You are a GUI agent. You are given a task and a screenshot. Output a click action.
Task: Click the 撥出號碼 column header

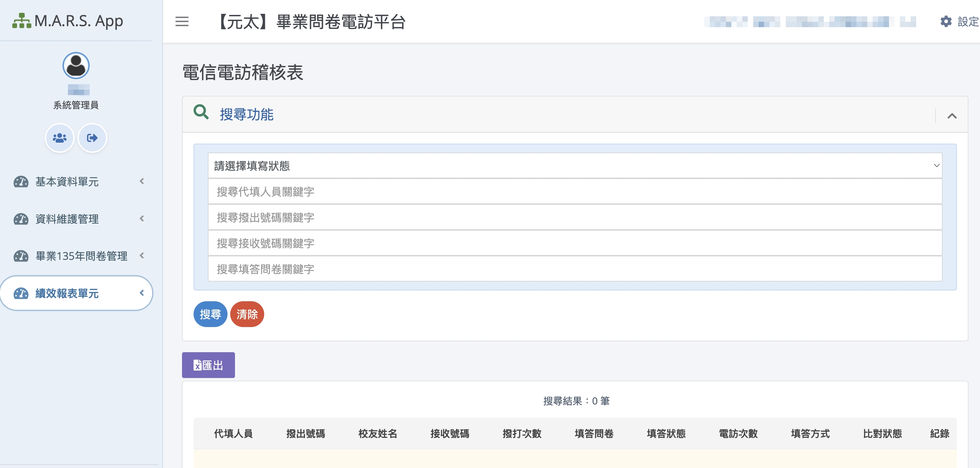tap(306, 433)
